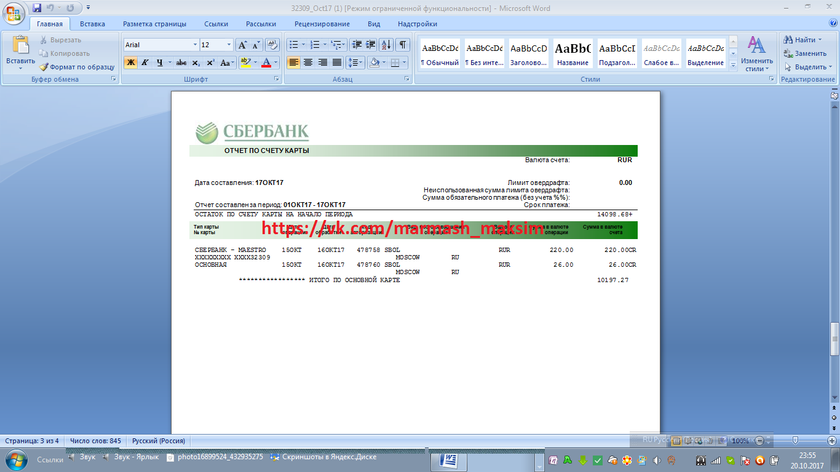Open the Выделить (Select) menu
Screen dimensions: 840x472
click(808, 67)
